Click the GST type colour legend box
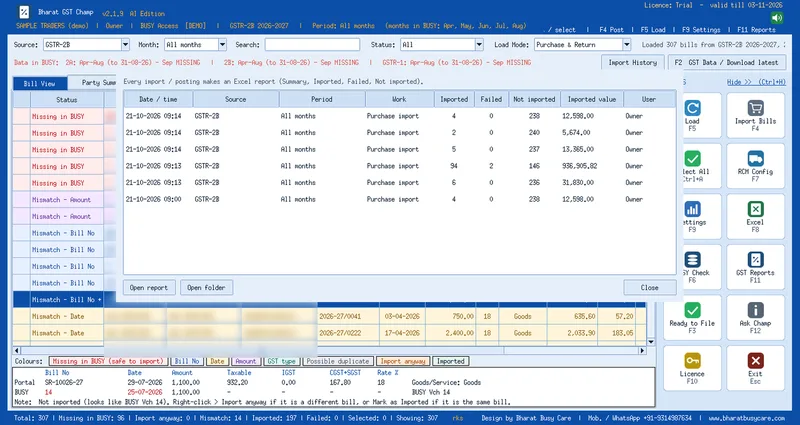The width and height of the screenshot is (800, 425). click(x=281, y=361)
